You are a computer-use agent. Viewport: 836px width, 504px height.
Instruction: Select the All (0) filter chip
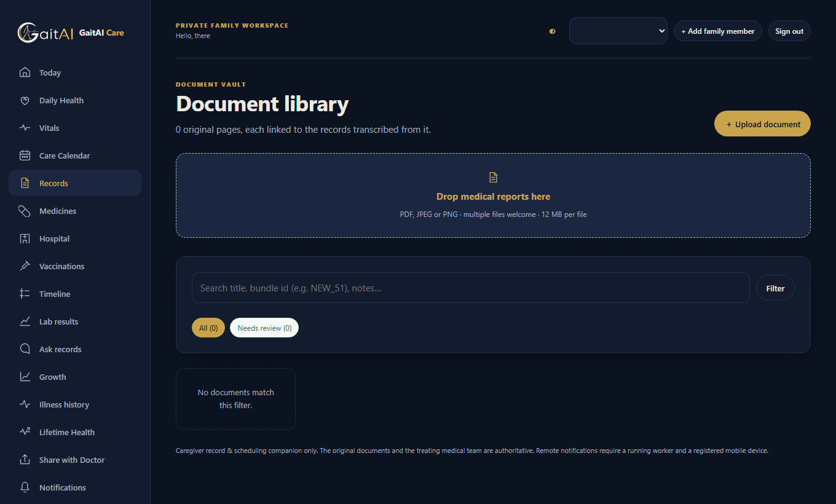pos(208,328)
